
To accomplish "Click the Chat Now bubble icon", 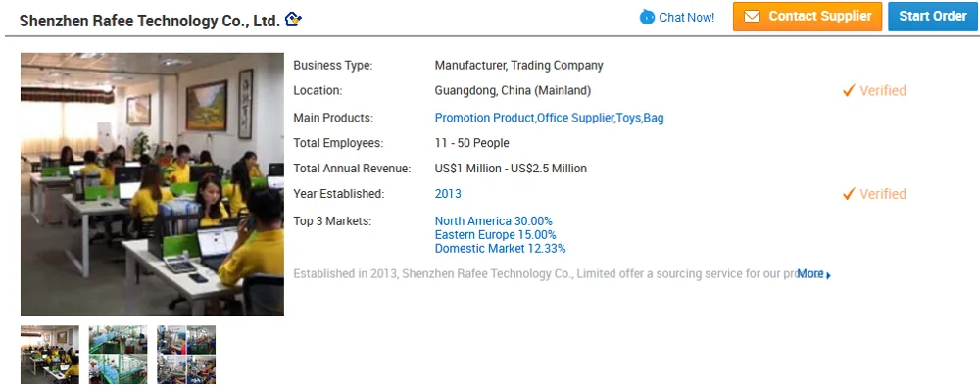I will [x=647, y=17].
